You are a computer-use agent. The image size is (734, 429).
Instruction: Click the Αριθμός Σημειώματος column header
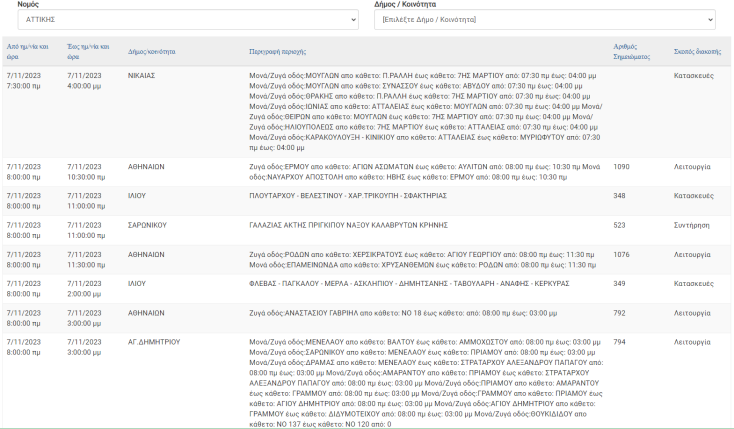tap(632, 50)
